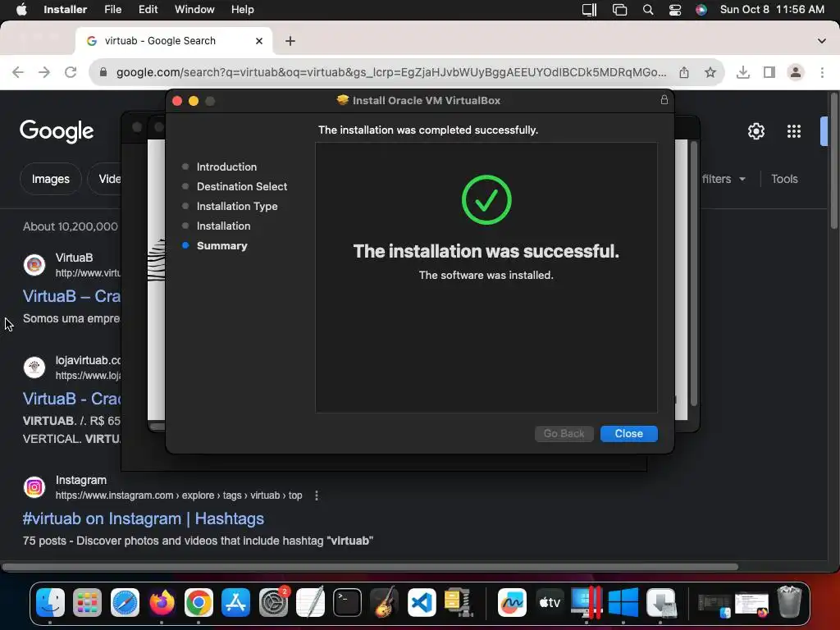Select the Installation Type step
This screenshot has width=840, height=630.
pyautogui.click(x=237, y=206)
